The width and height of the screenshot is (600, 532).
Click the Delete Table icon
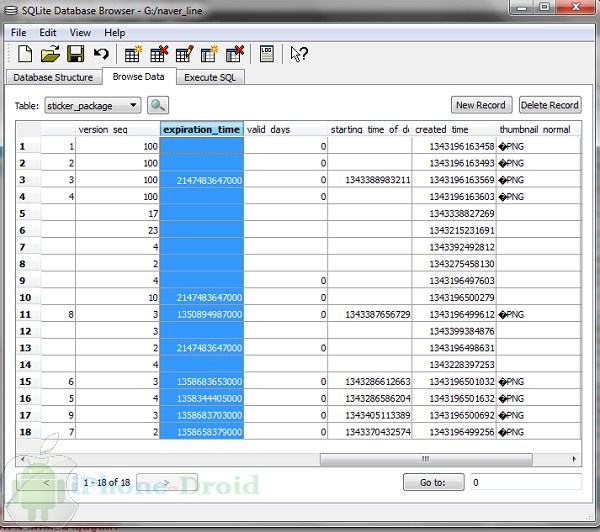(x=159, y=54)
